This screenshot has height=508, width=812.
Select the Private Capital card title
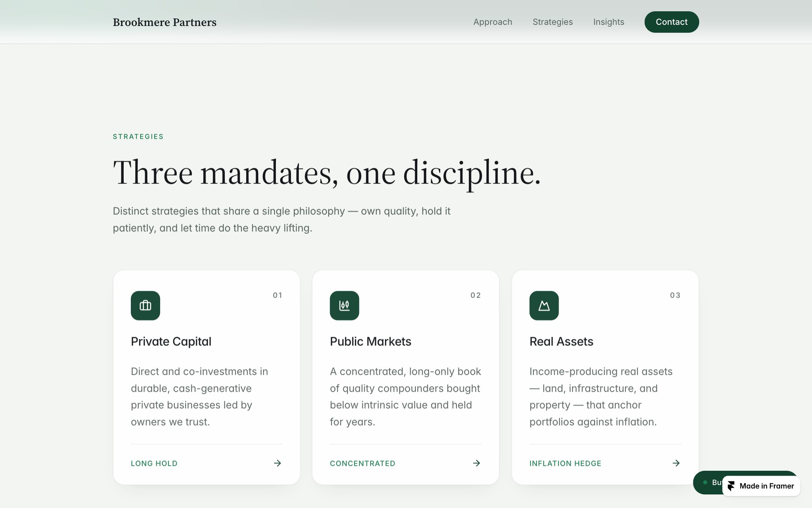pyautogui.click(x=171, y=341)
